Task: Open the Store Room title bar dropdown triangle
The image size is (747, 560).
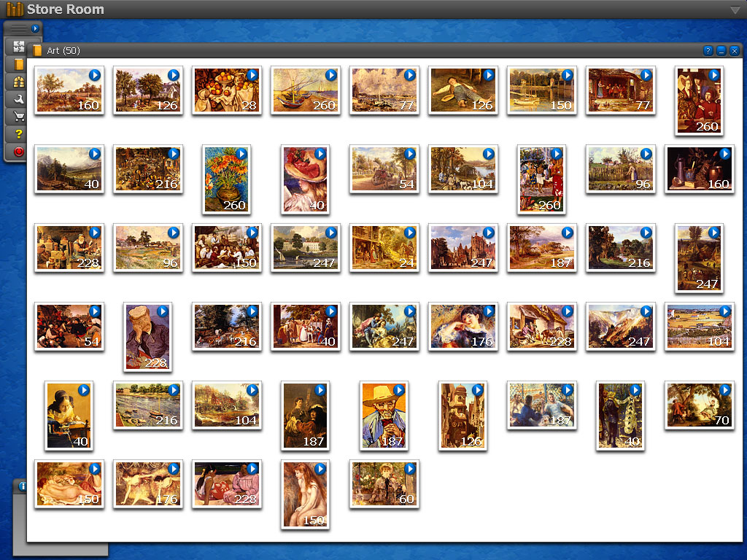Action: click(x=735, y=9)
